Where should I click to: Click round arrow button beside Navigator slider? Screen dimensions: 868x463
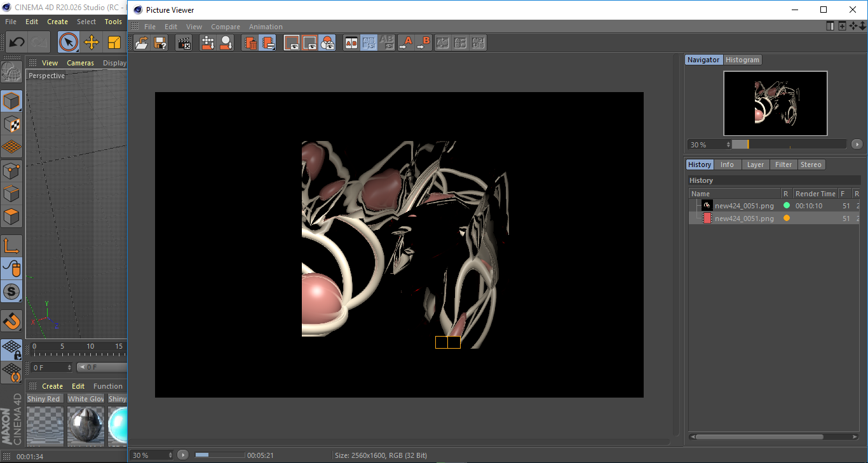(x=857, y=144)
